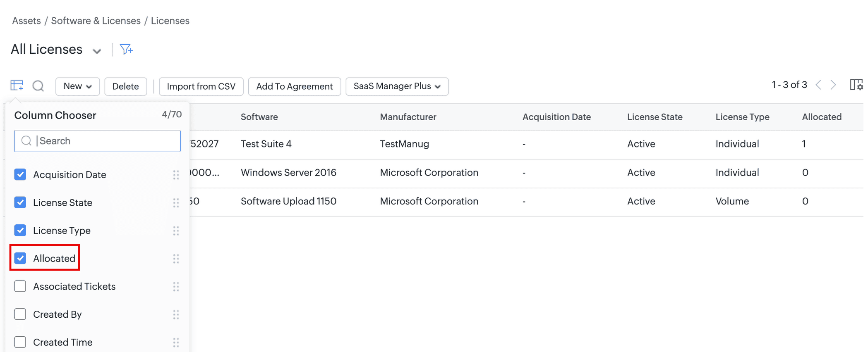Open the New dropdown button
This screenshot has height=352, width=868.
pos(77,86)
